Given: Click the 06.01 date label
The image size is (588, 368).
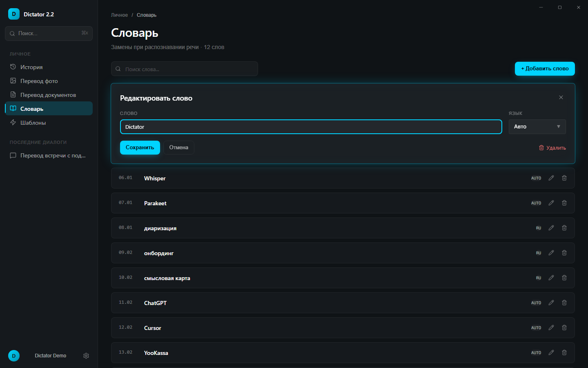Looking at the screenshot, I should pyautogui.click(x=125, y=178).
